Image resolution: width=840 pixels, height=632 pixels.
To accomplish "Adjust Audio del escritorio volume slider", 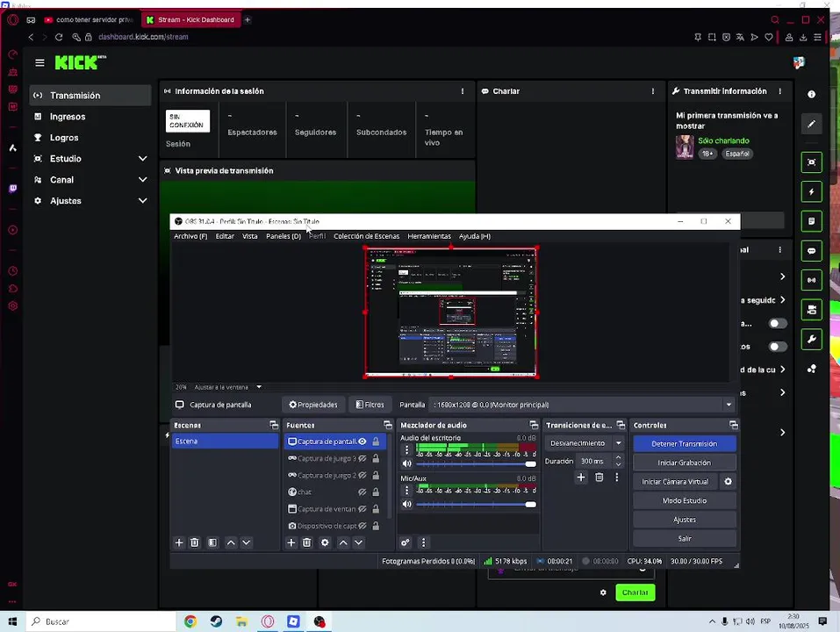I will 476,463.
